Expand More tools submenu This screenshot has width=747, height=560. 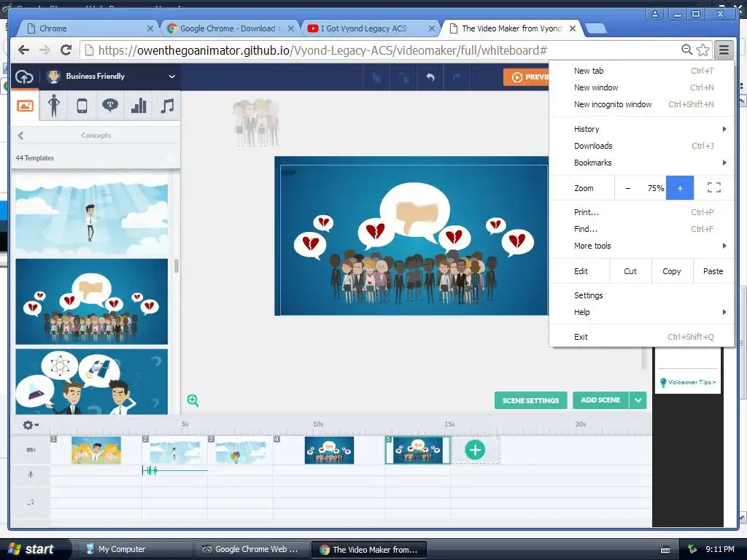point(642,246)
